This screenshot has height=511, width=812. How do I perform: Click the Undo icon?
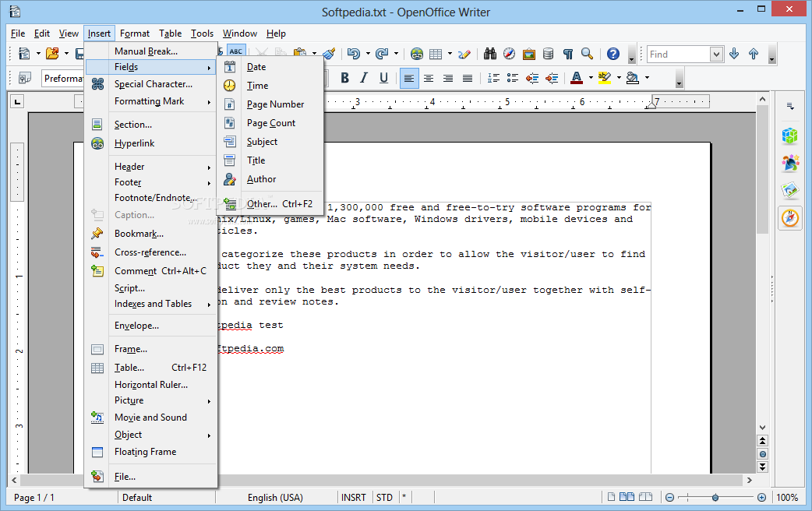click(x=354, y=54)
